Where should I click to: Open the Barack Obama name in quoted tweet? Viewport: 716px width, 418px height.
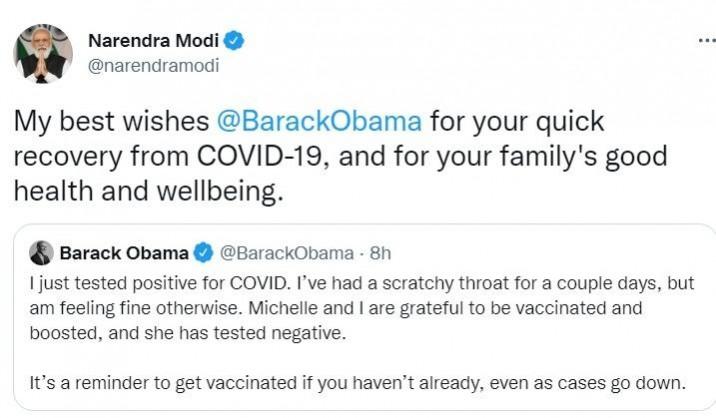tap(123, 252)
